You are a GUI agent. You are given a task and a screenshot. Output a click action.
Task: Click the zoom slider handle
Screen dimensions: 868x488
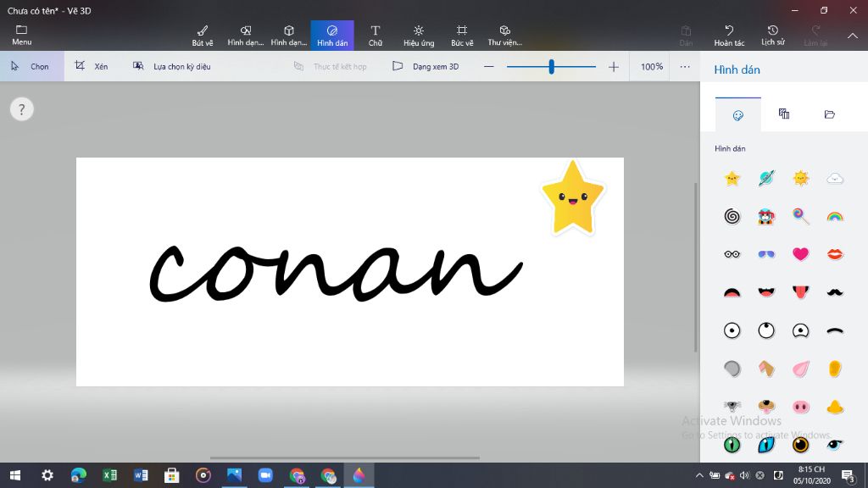(x=551, y=66)
